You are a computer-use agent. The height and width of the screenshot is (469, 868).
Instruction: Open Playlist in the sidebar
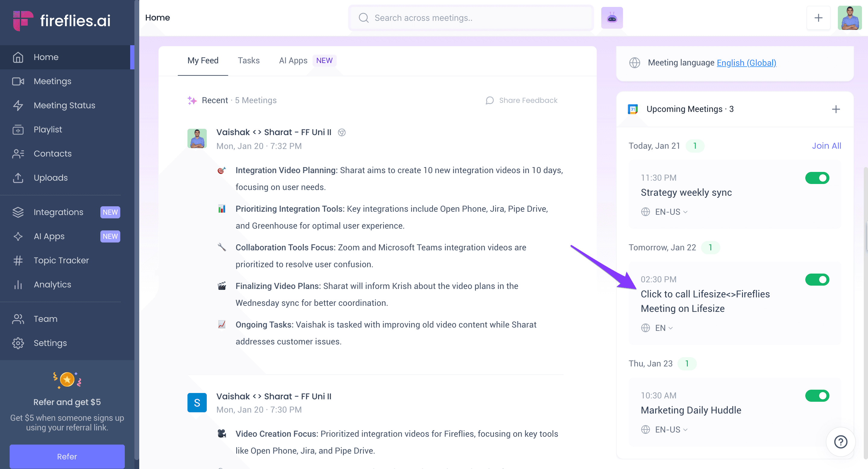(67, 129)
